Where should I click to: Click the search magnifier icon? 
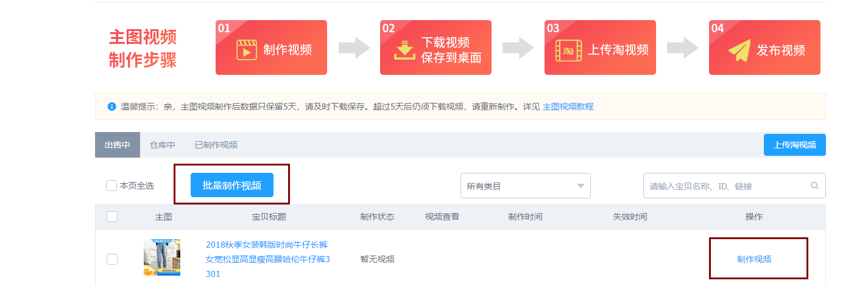pos(814,186)
